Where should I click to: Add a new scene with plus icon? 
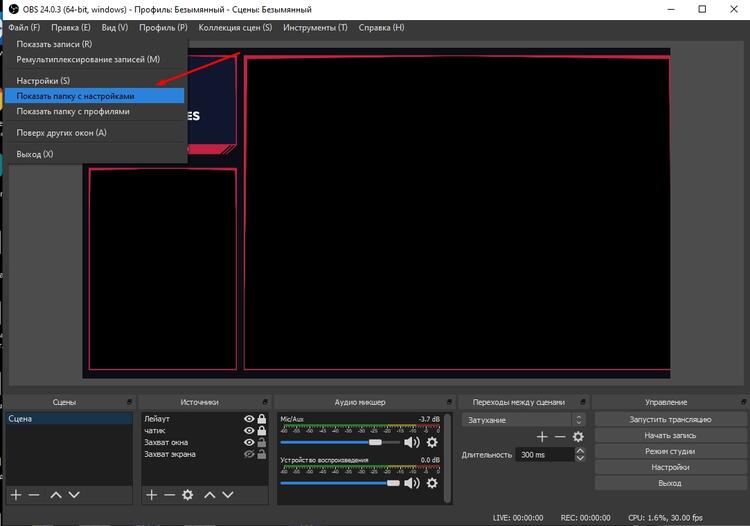pos(16,495)
